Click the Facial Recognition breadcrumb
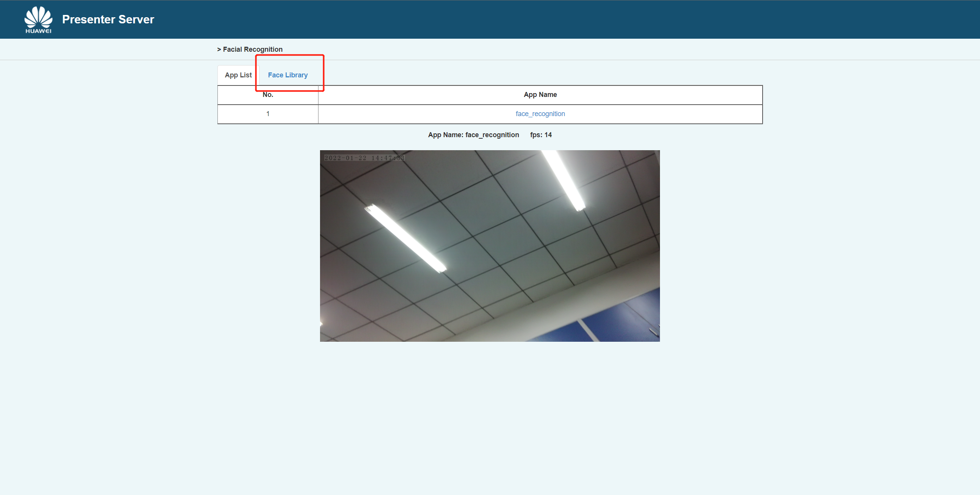This screenshot has width=980, height=495. pos(253,49)
